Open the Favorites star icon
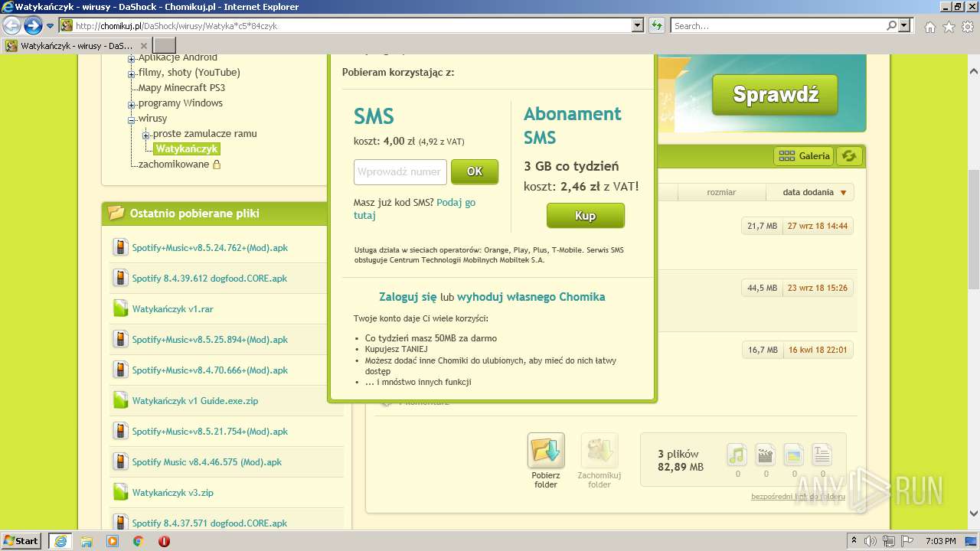 (x=949, y=27)
